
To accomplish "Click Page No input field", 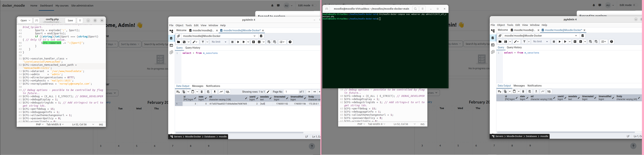I will pyautogui.click(x=291, y=92).
